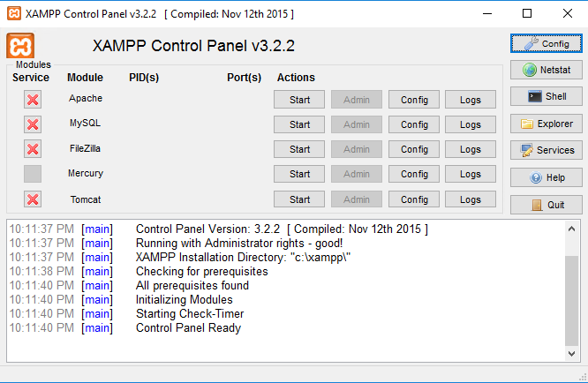Start the MySQL module
The width and height of the screenshot is (588, 383).
(299, 124)
